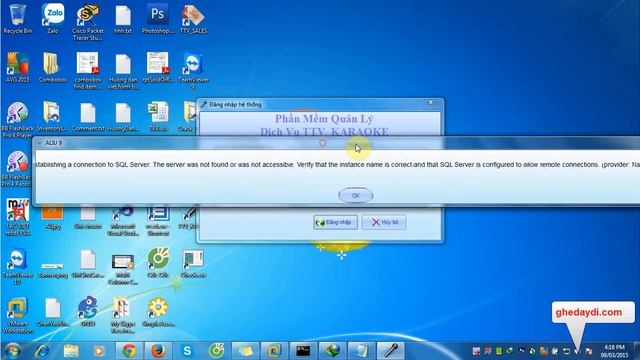
Task: Select the Inventory folder on desktop
Action: pos(52,117)
